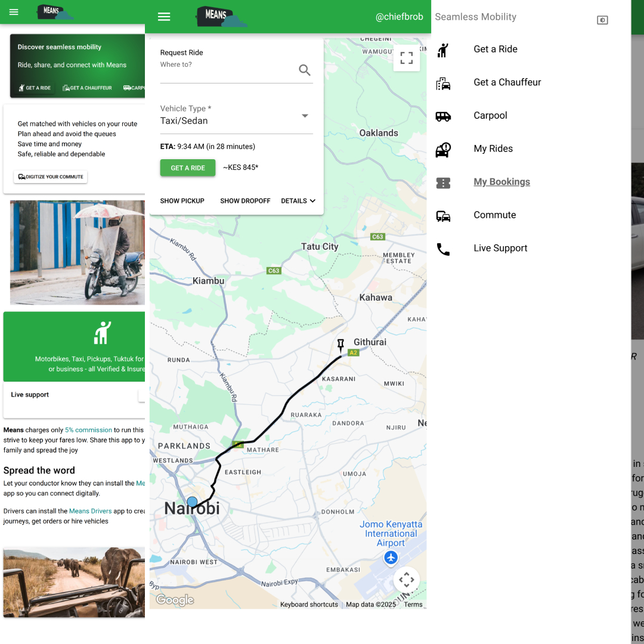Toggle the theme icon beside Seamless Mobility
644x644 pixels.
tap(602, 20)
